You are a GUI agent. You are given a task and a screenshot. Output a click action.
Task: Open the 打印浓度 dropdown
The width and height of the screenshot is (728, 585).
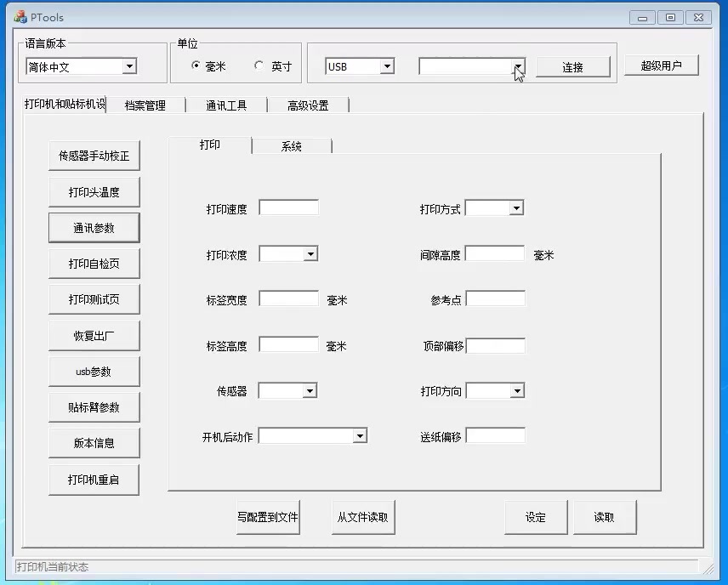point(310,253)
